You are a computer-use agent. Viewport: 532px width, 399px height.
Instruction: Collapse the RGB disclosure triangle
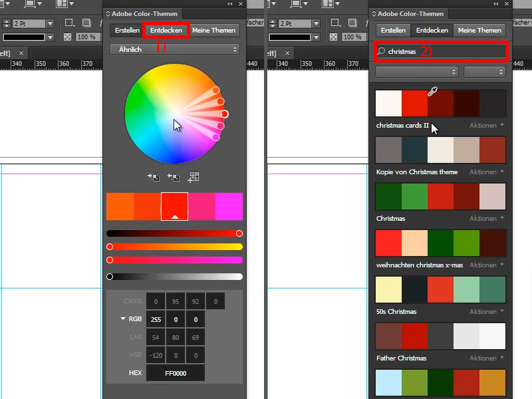coord(123,319)
